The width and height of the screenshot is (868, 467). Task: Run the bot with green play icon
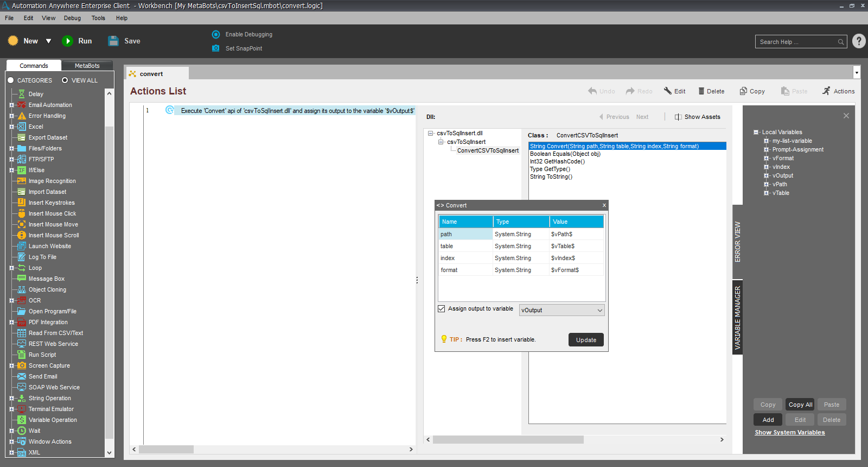tap(67, 41)
